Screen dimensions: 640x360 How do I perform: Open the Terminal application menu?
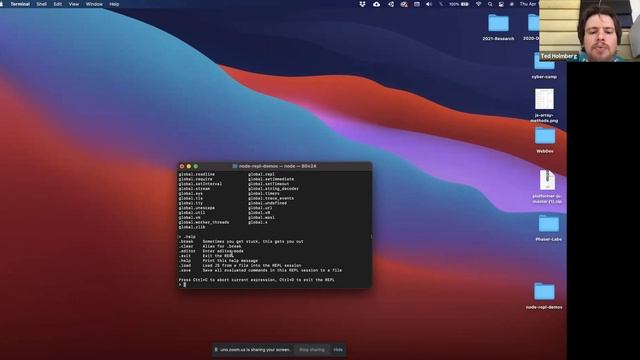tap(20, 4)
